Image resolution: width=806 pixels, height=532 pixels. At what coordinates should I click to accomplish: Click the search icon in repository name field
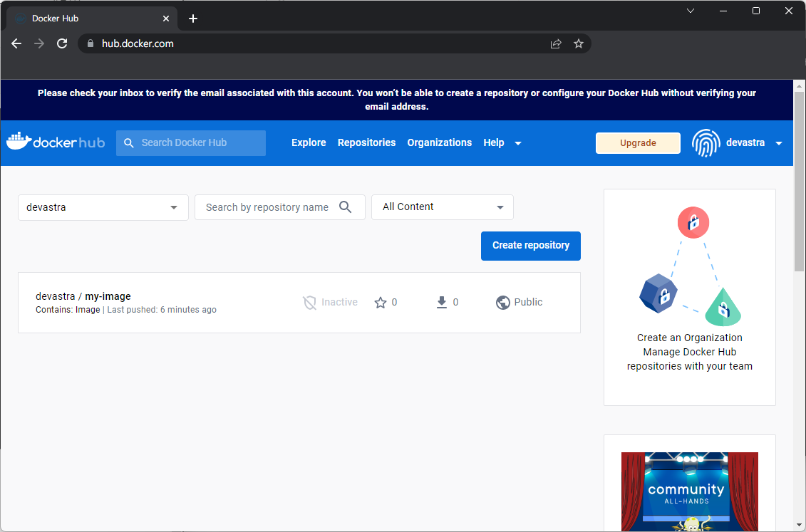pos(346,207)
